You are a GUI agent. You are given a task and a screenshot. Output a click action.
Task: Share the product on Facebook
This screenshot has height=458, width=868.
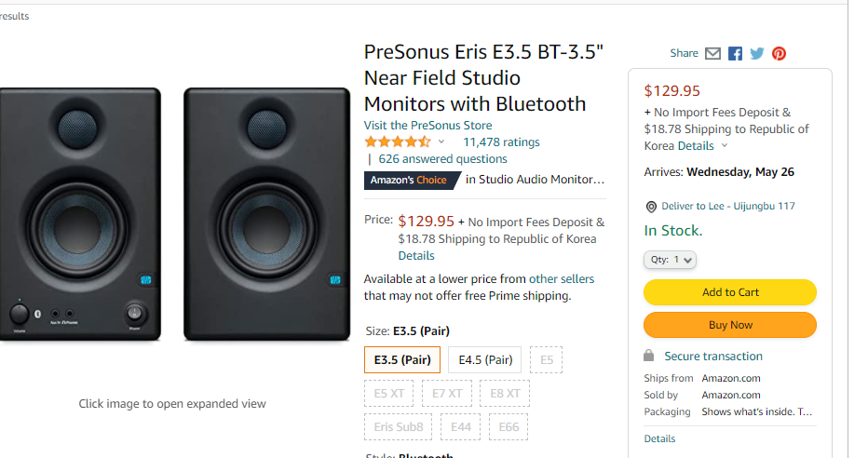coord(735,53)
